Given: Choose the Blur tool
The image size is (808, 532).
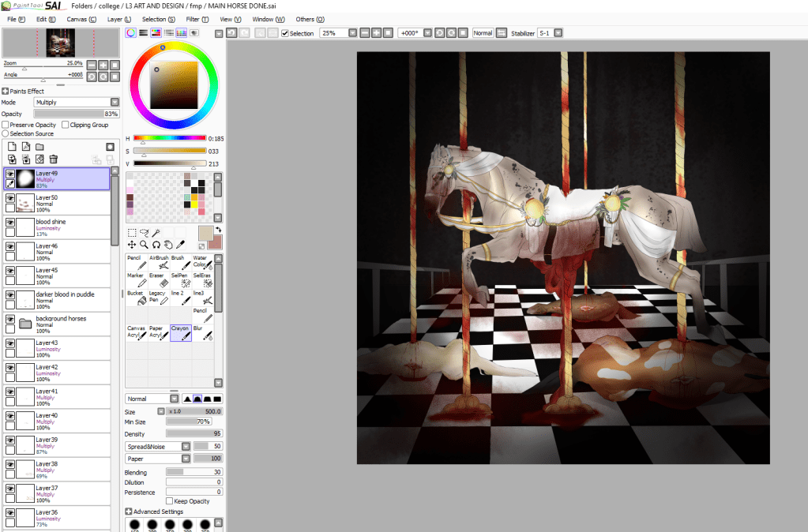Looking at the screenshot, I should [x=207, y=332].
